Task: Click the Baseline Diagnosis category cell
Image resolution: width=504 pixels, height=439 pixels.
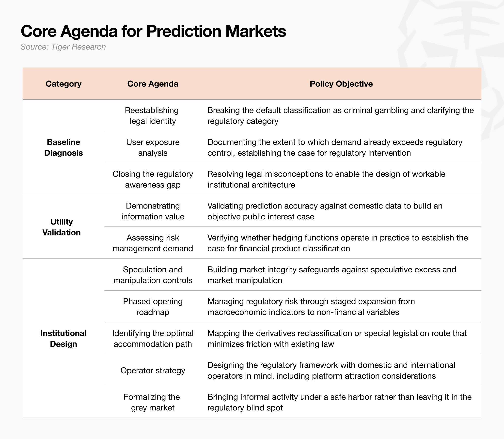Action: (63, 147)
